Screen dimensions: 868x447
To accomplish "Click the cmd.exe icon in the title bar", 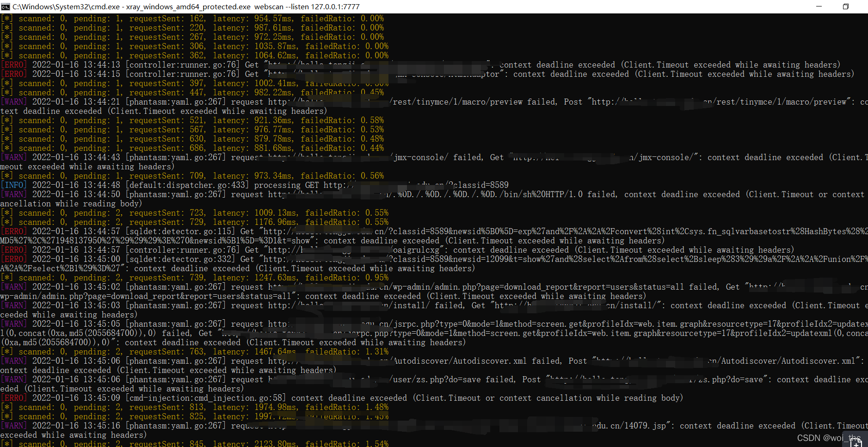I will [6, 6].
